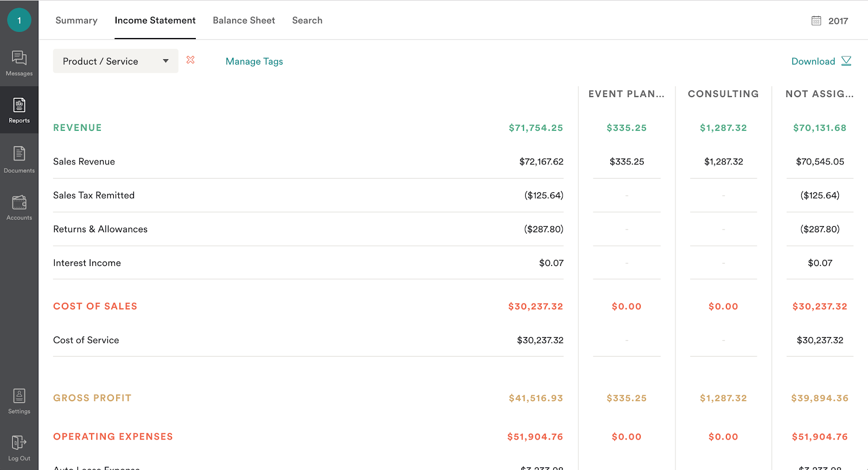Click Event Planning Cost of Sales $0.00
This screenshot has width=868, height=470.
tap(627, 306)
